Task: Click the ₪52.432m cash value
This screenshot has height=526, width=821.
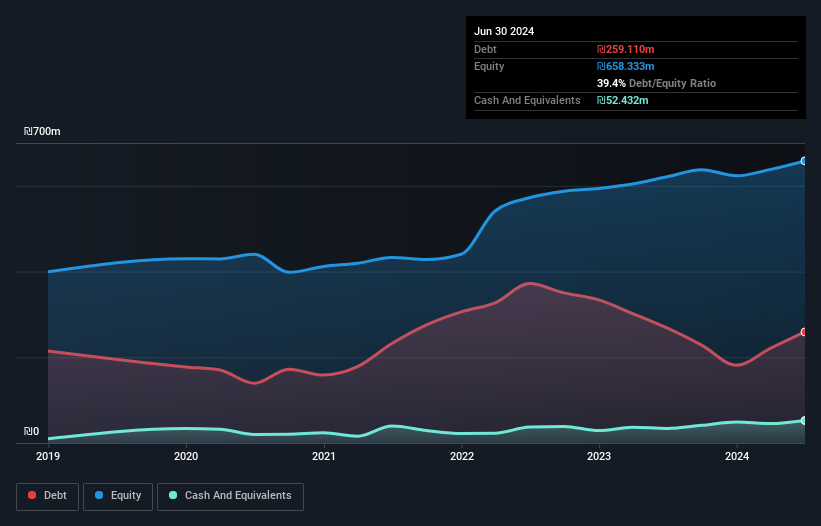Action: point(623,100)
